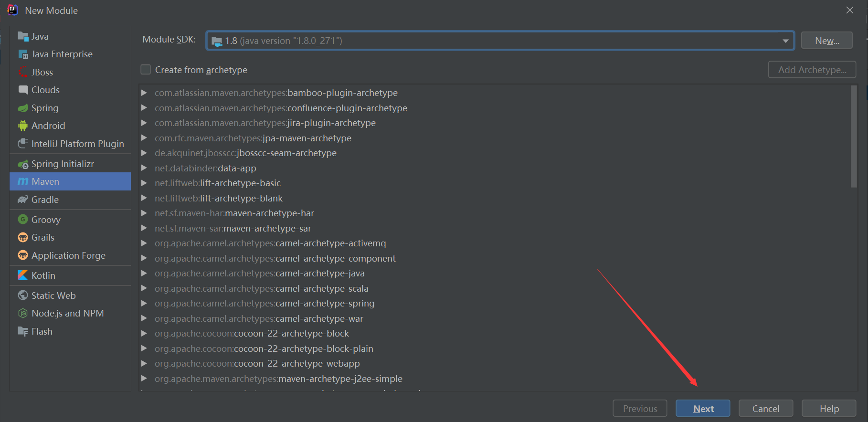Select camel-archetype-java entry

[260, 273]
